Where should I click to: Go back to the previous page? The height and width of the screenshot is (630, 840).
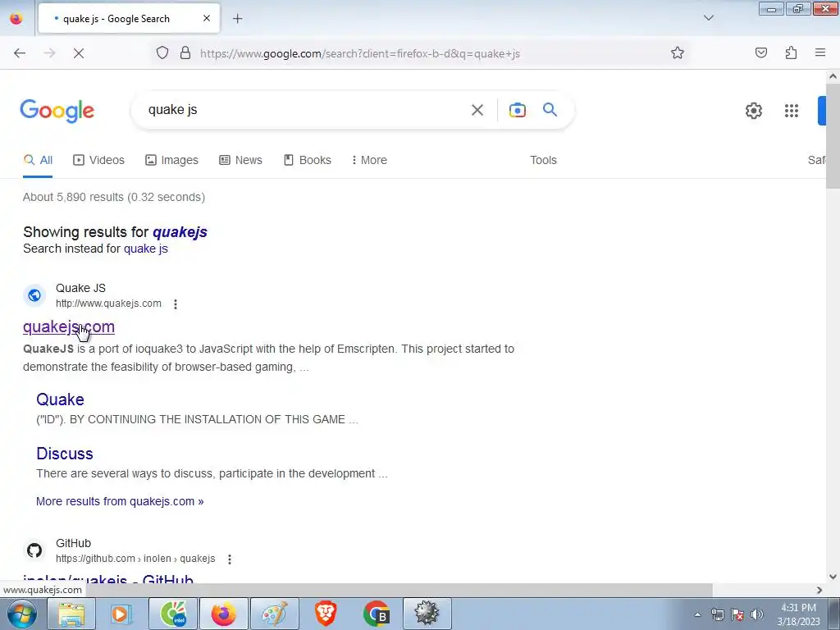pos(20,53)
